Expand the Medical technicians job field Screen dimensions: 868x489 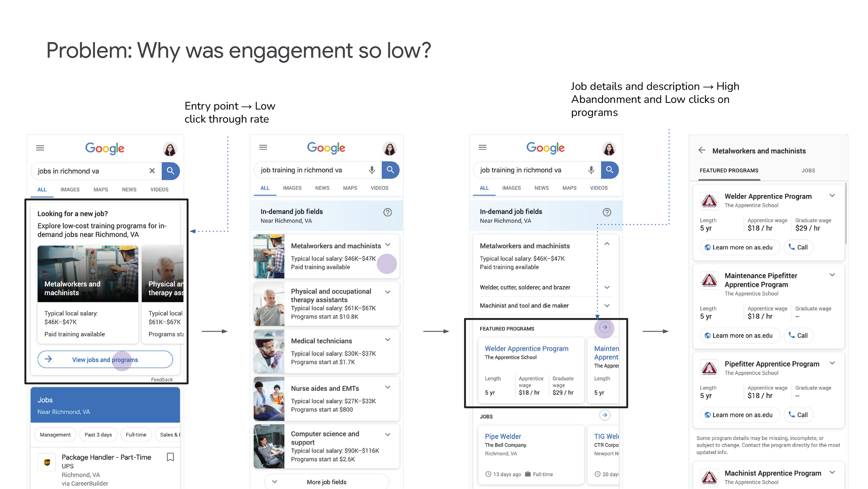[387, 340]
